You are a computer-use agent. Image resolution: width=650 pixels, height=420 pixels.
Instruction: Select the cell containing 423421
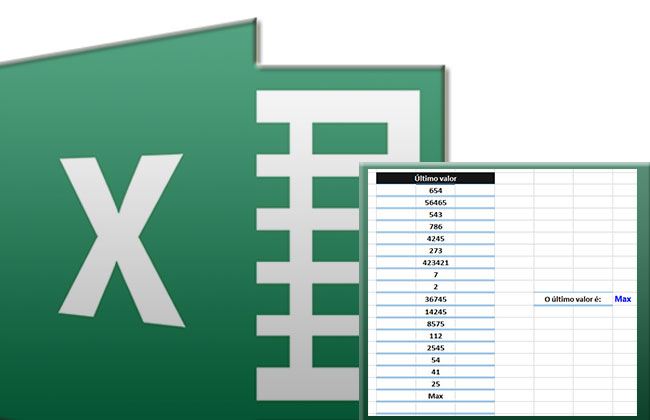pos(435,262)
